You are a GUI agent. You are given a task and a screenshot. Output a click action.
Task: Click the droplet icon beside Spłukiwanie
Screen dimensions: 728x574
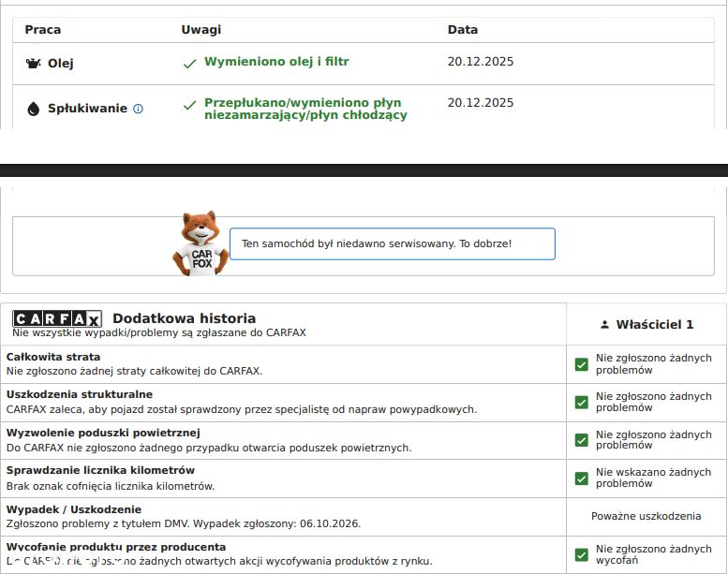34,109
